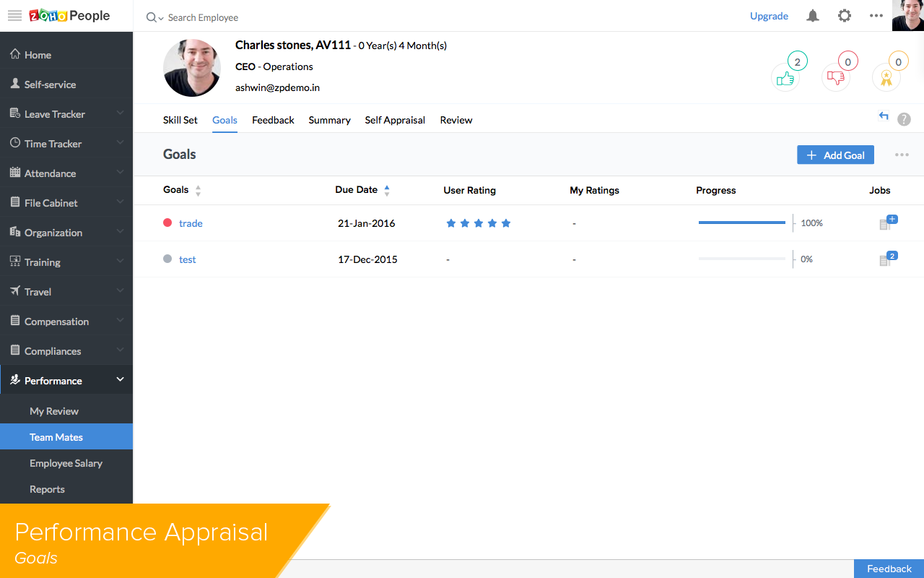Click the user avatar in top right corner
This screenshot has height=578, width=924.
click(908, 15)
